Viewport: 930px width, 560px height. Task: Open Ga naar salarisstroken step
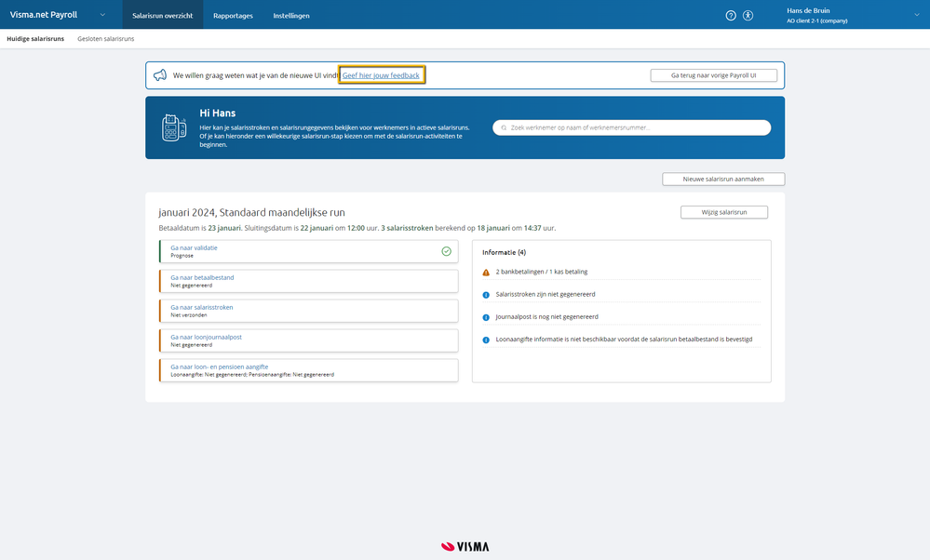[x=308, y=311]
